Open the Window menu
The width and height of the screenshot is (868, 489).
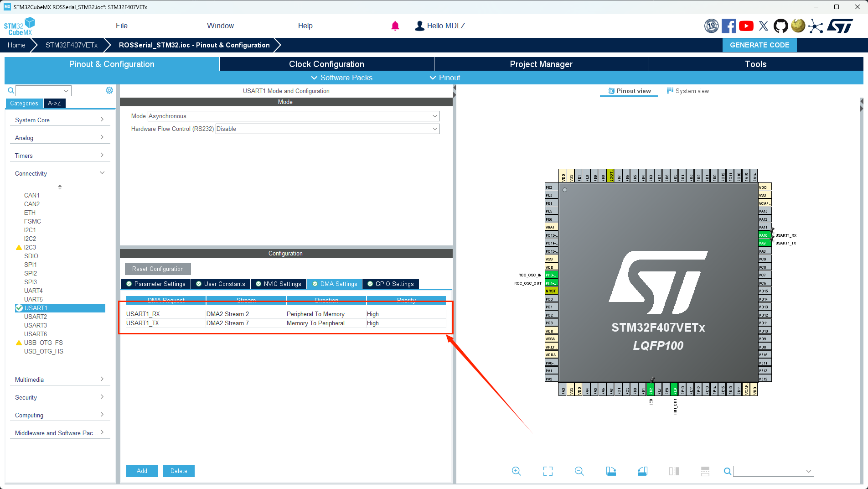pos(220,26)
